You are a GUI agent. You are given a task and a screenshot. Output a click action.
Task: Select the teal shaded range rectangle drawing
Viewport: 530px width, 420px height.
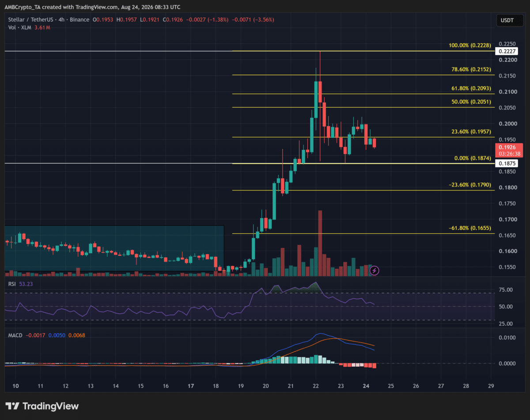114,248
